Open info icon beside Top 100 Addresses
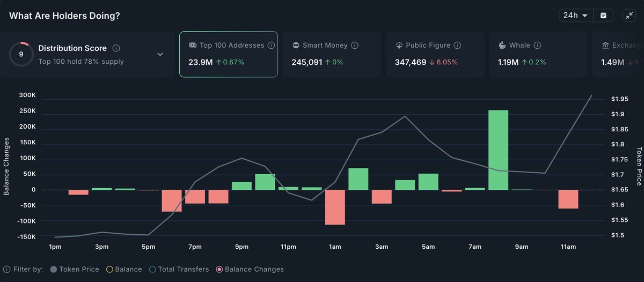 click(x=272, y=46)
